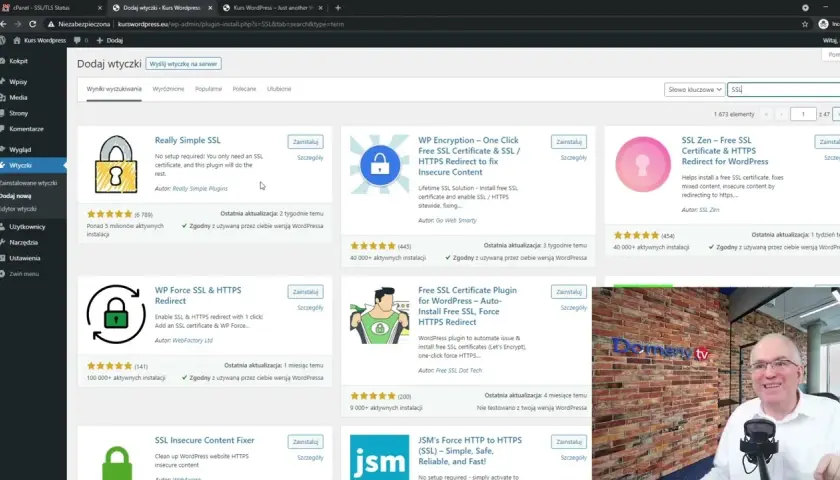This screenshot has width=840, height=480.
Task: Reload the page in browser
Action: coord(33,24)
